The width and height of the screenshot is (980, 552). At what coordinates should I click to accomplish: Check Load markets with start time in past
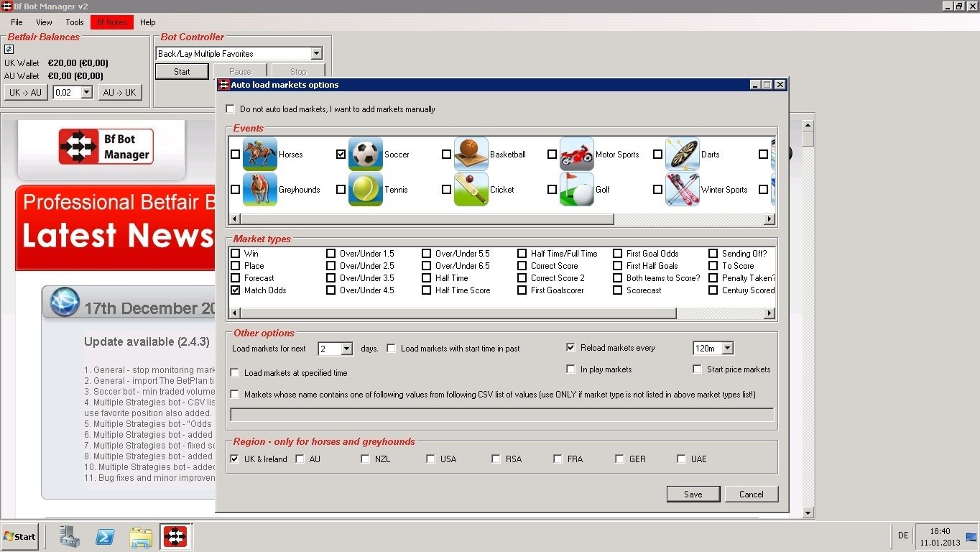(392, 349)
